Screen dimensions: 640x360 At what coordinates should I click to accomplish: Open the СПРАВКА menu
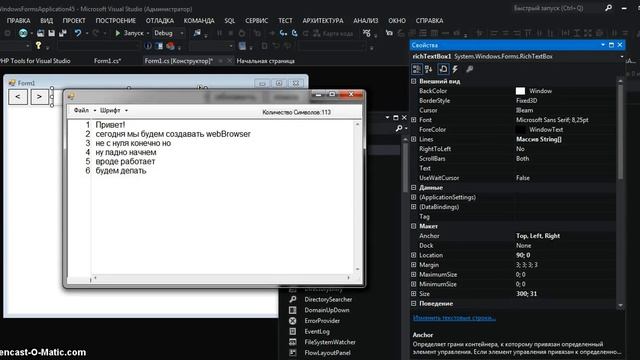429,20
